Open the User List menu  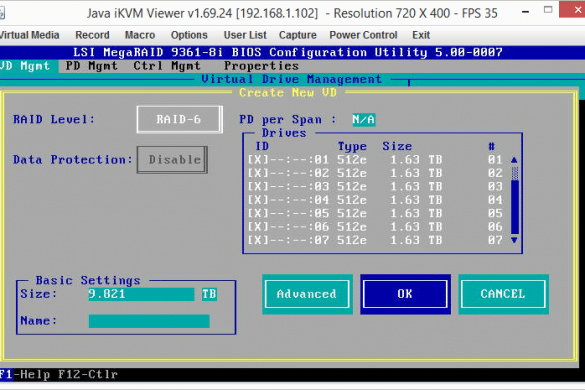click(x=245, y=35)
